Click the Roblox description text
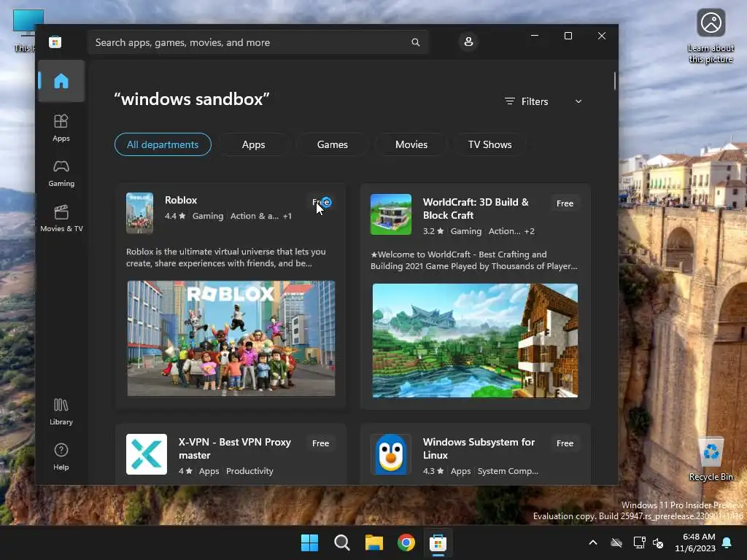The width and height of the screenshot is (747, 560). pyautogui.click(x=226, y=257)
